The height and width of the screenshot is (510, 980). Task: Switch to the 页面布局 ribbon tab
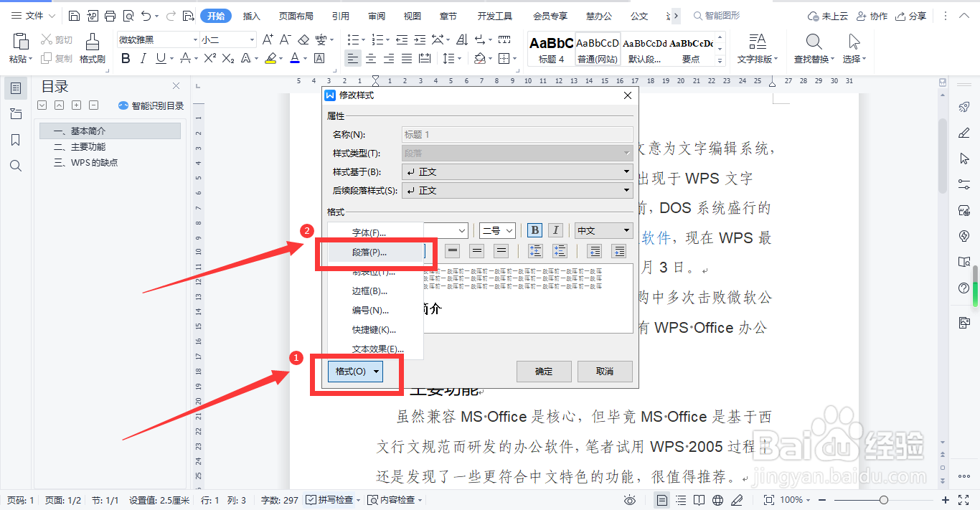296,16
